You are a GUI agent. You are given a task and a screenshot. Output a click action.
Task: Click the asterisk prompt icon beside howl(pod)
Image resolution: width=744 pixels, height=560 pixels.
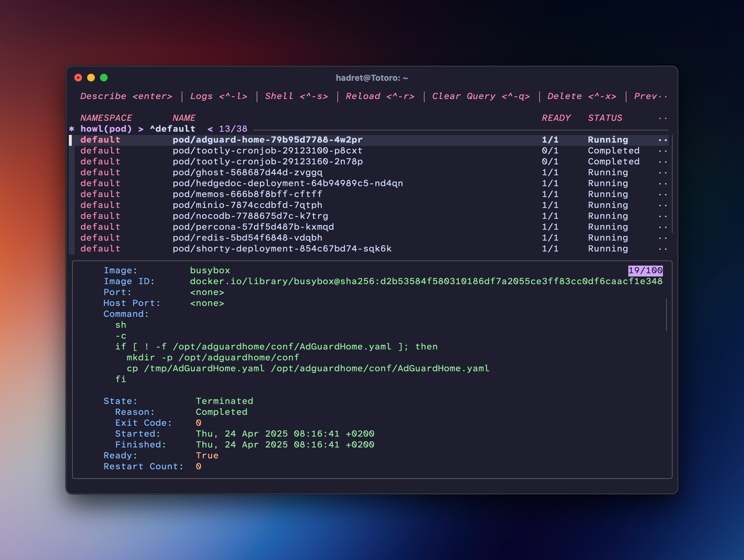[x=72, y=129]
